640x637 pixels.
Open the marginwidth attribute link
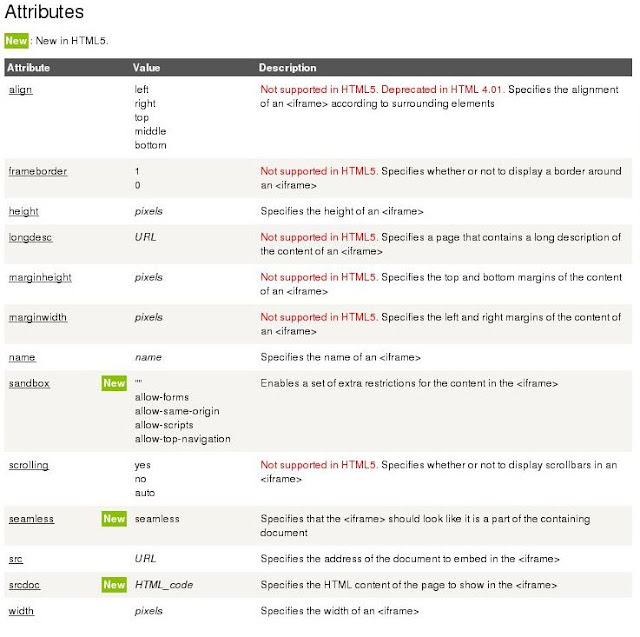38,317
